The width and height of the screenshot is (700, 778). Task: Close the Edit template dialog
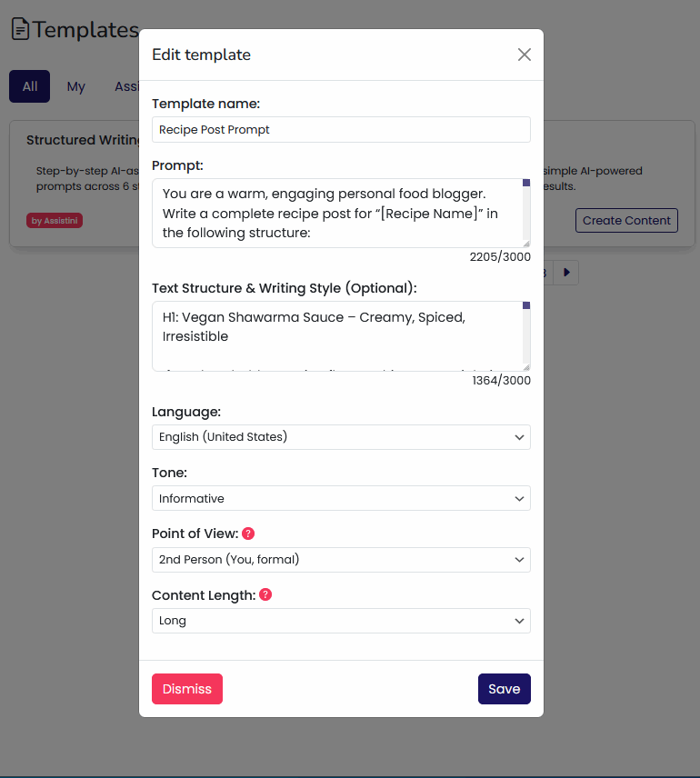pos(525,55)
